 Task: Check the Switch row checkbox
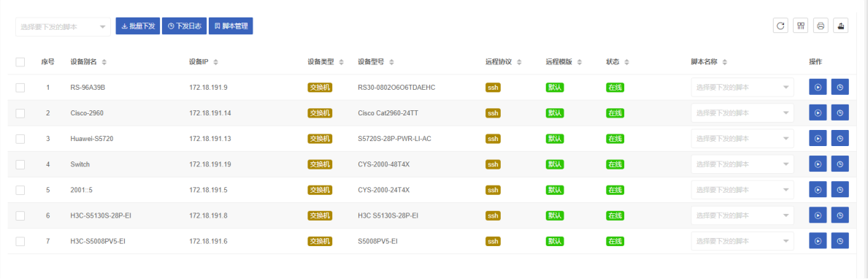click(20, 164)
